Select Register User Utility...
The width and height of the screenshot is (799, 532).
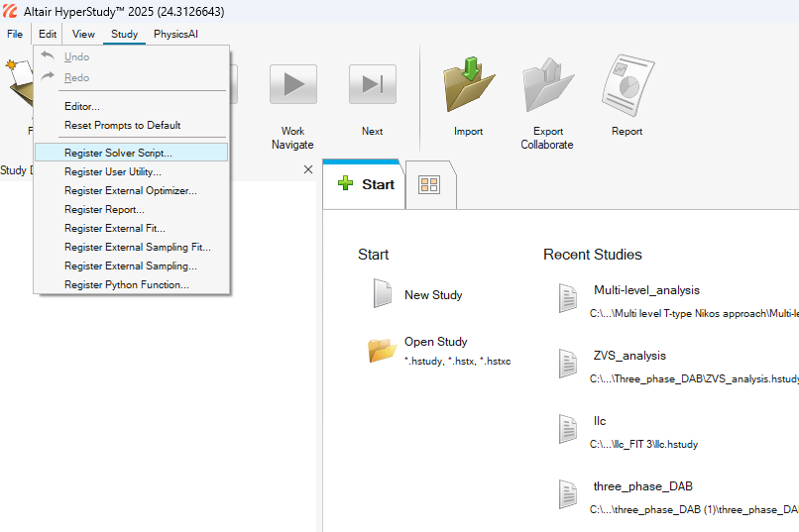tap(132, 171)
